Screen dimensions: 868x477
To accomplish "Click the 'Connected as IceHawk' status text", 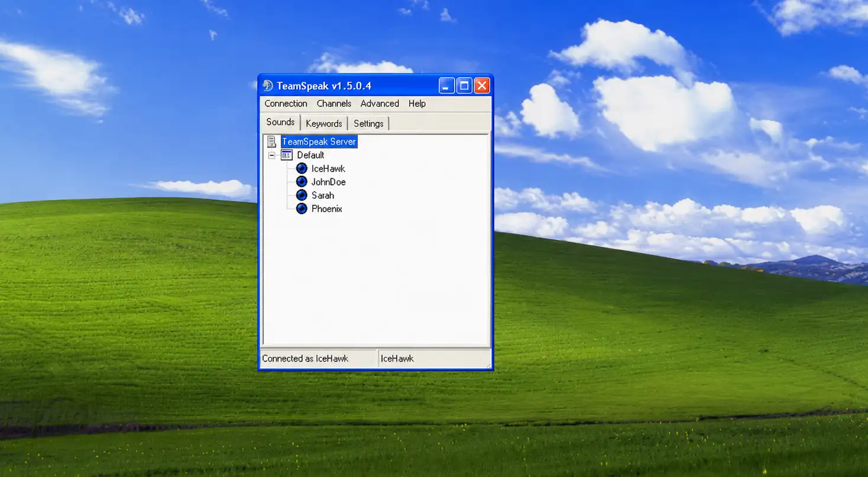I will coord(305,358).
